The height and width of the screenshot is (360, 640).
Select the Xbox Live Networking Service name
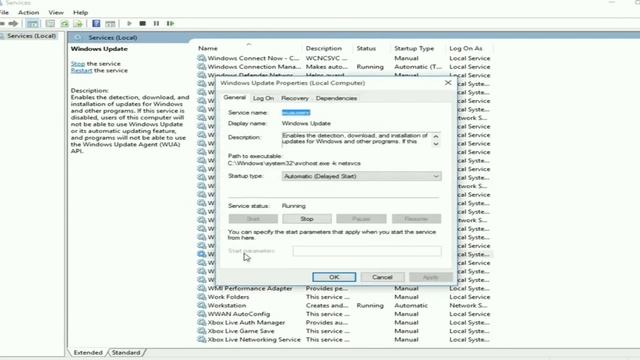pyautogui.click(x=254, y=339)
